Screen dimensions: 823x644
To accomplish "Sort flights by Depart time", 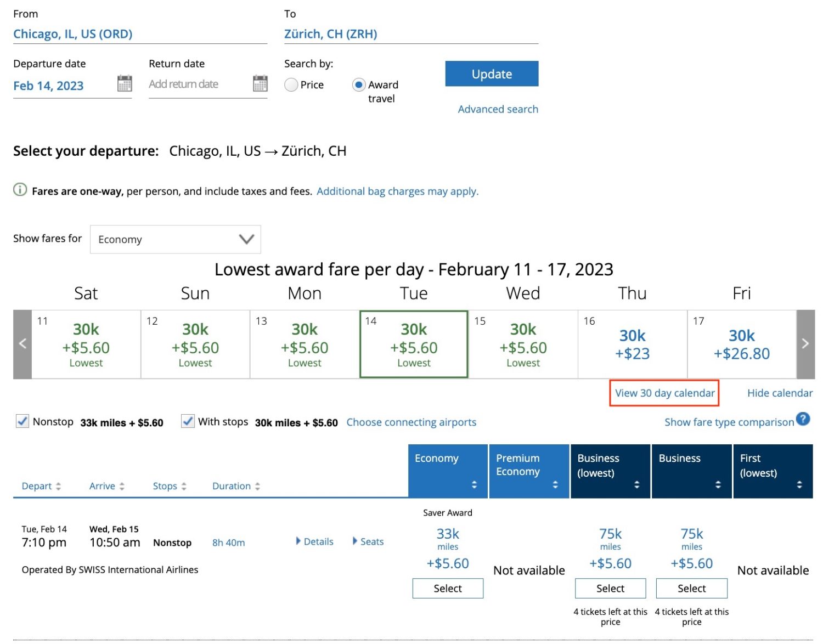I will pos(41,485).
